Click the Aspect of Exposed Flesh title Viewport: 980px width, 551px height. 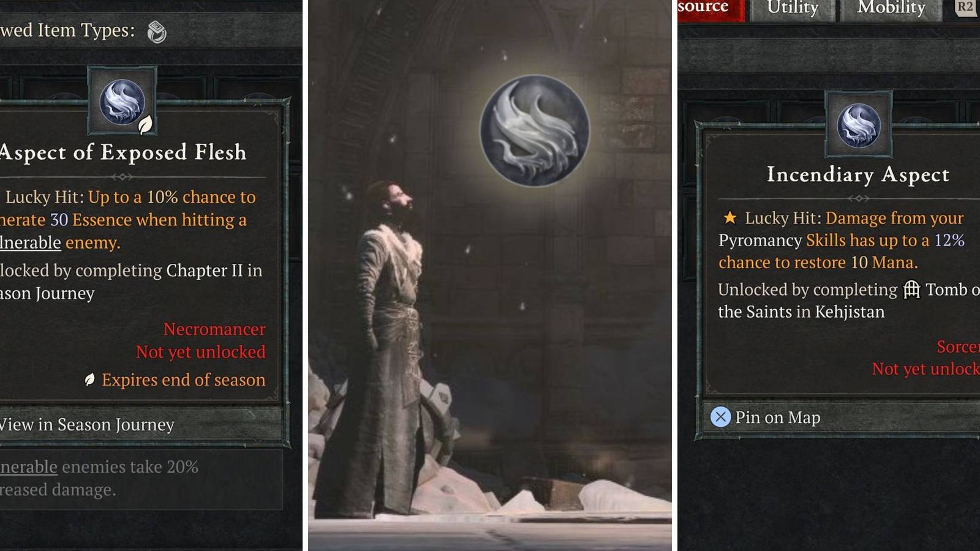pos(123,152)
